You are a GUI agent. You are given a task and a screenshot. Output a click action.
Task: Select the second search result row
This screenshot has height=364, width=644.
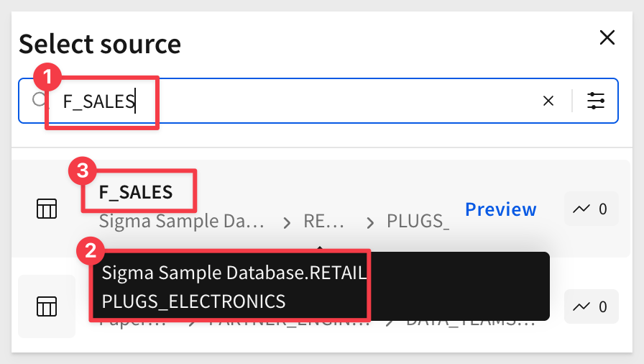321,306
